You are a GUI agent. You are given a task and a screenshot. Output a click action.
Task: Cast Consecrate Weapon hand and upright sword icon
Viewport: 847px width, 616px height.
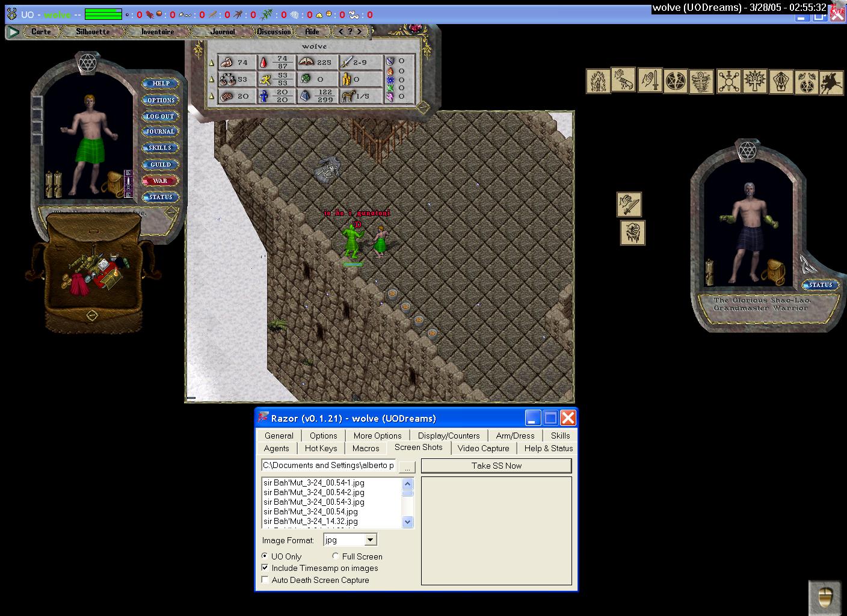point(650,80)
